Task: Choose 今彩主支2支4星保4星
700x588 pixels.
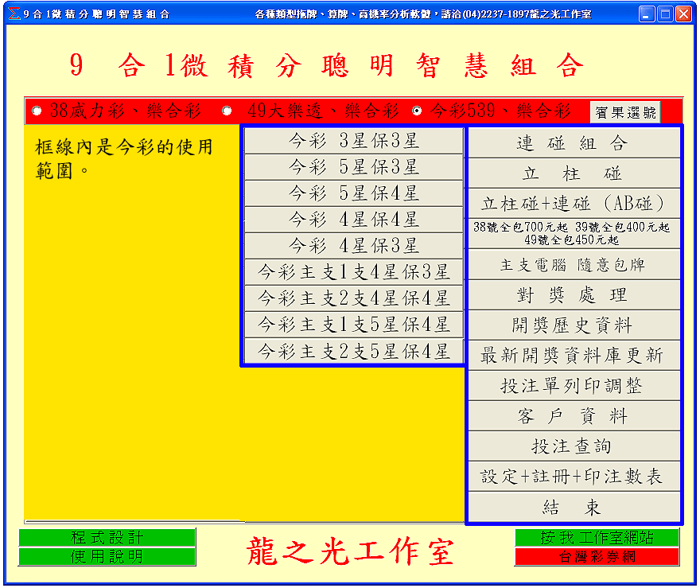Action: [x=353, y=298]
